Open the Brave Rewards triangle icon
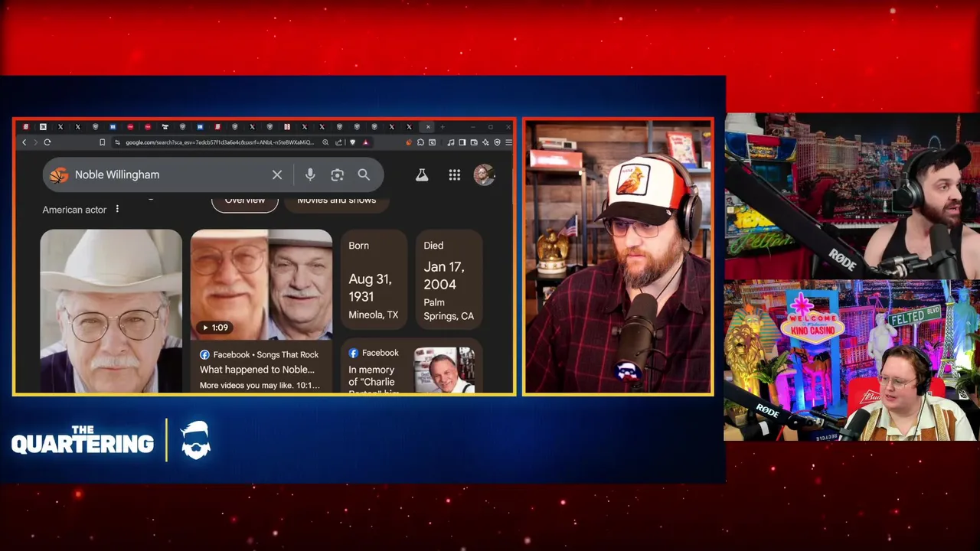Viewport: 980px width, 551px height. point(365,142)
